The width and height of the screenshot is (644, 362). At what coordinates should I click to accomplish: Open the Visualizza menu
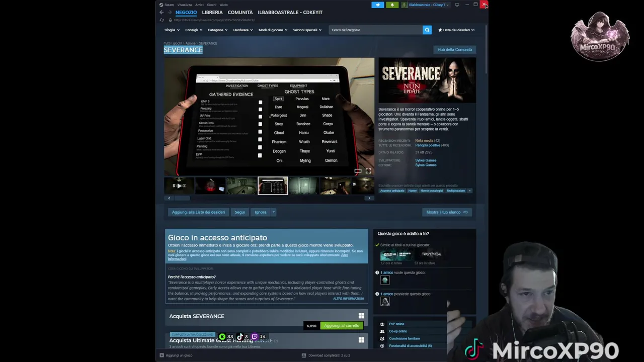[185, 5]
